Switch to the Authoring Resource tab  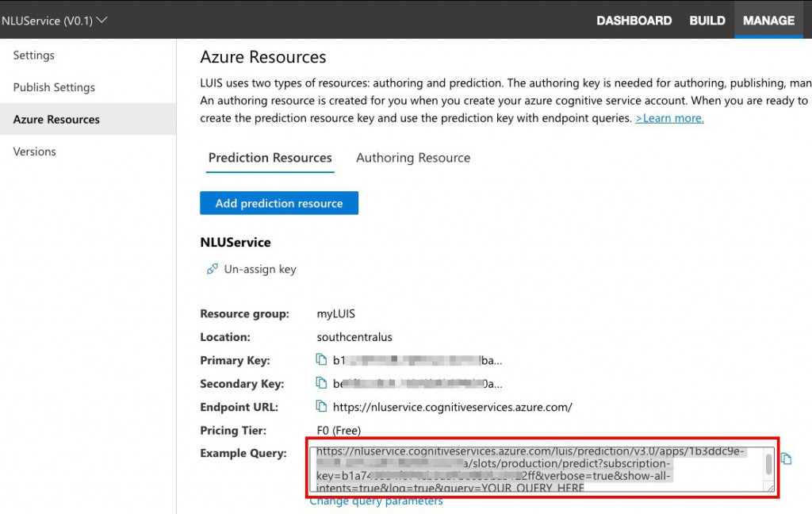413,158
